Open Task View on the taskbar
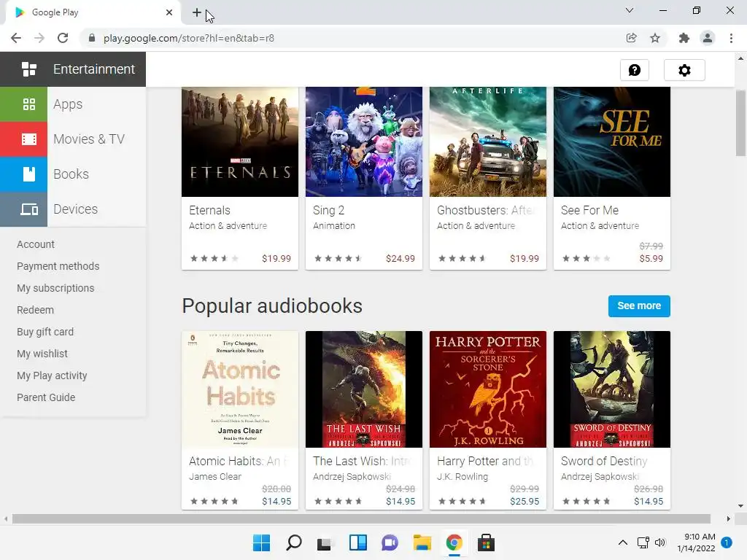The height and width of the screenshot is (560, 747). pyautogui.click(x=325, y=542)
